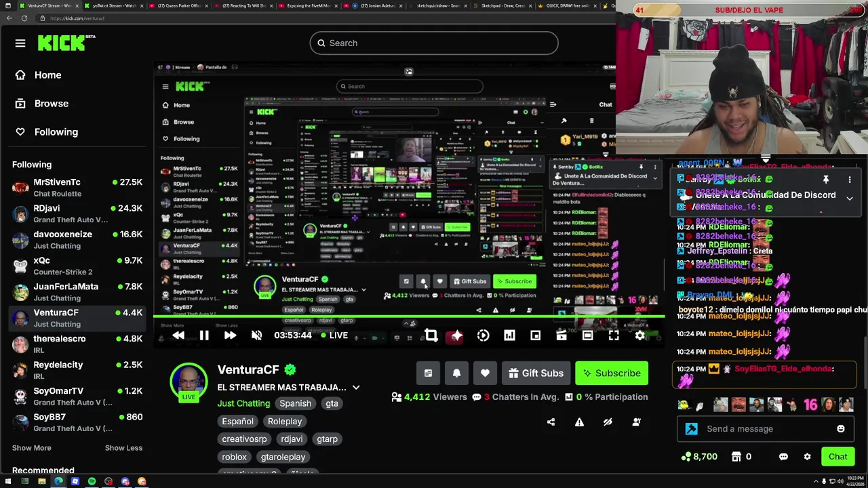Screen dimensions: 868x488
Task: Unmute the stream volume
Action: pos(256,335)
